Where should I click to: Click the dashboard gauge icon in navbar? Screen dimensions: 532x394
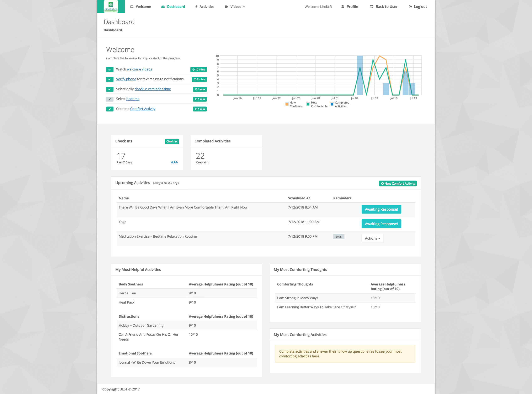pos(163,7)
